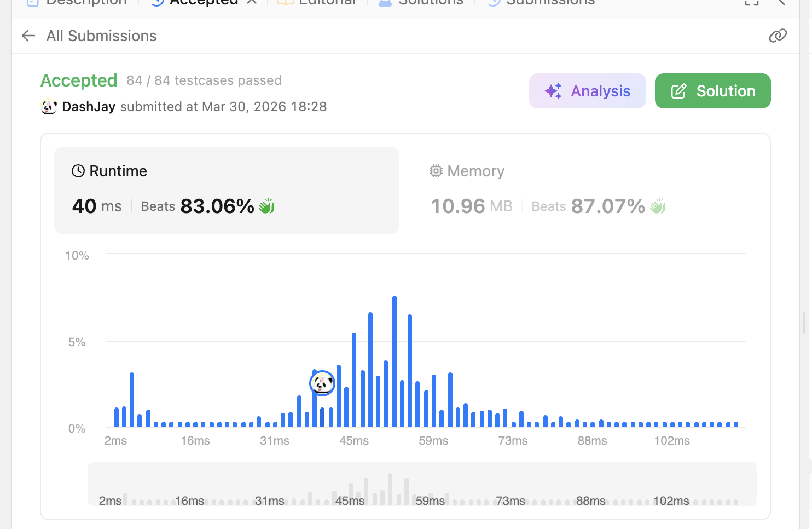Click the panda marker on runtime chart
812x529 pixels.
coord(322,383)
